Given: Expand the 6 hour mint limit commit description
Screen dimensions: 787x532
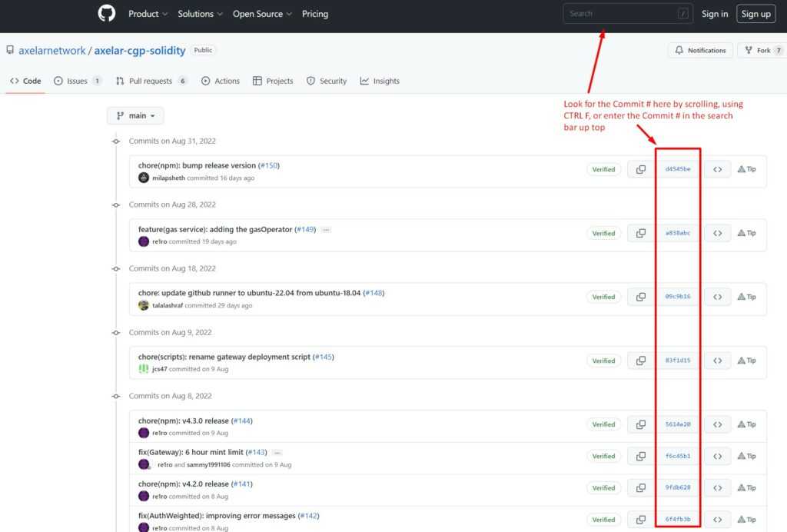Looking at the screenshot, I should (277, 453).
